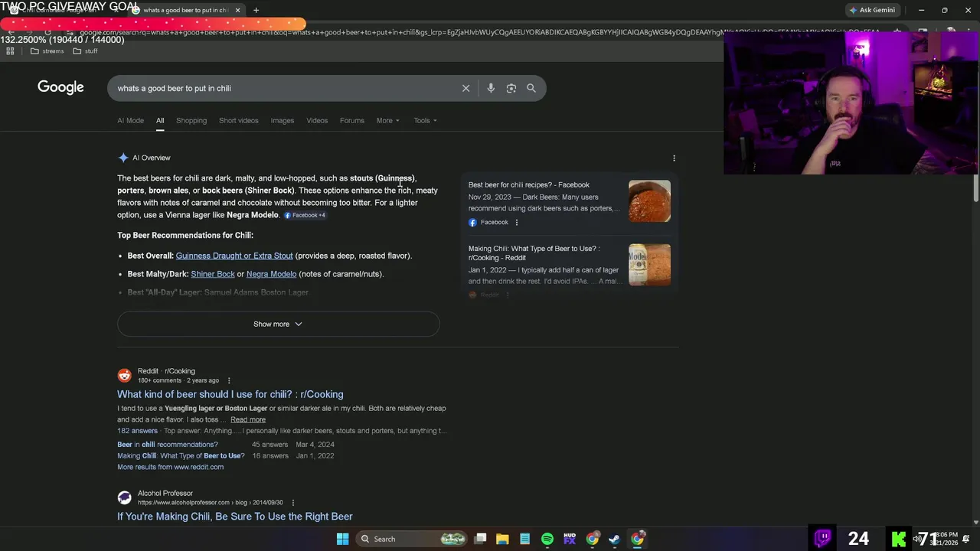Open a new browser tab with plus icon

point(256,10)
